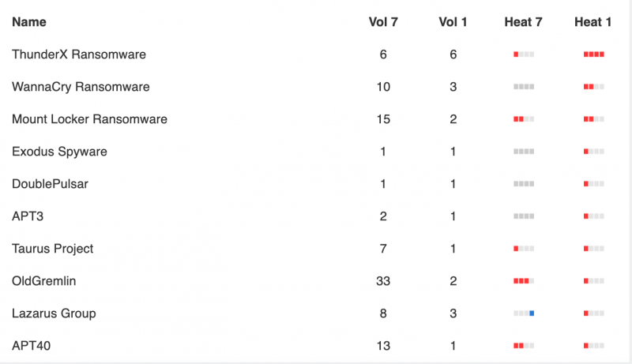Select OldGremlin Vol 7 value 33
This screenshot has height=364, width=632.
click(x=383, y=281)
